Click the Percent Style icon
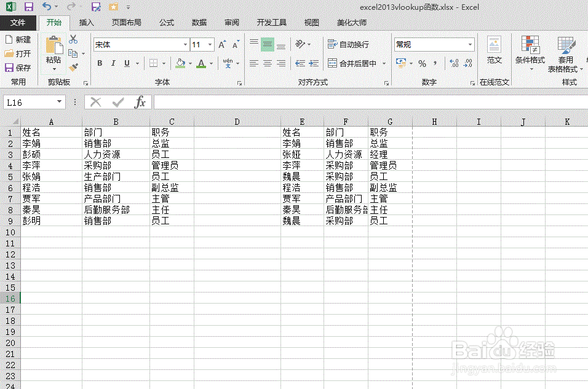This screenshot has height=389, width=588. (x=423, y=63)
